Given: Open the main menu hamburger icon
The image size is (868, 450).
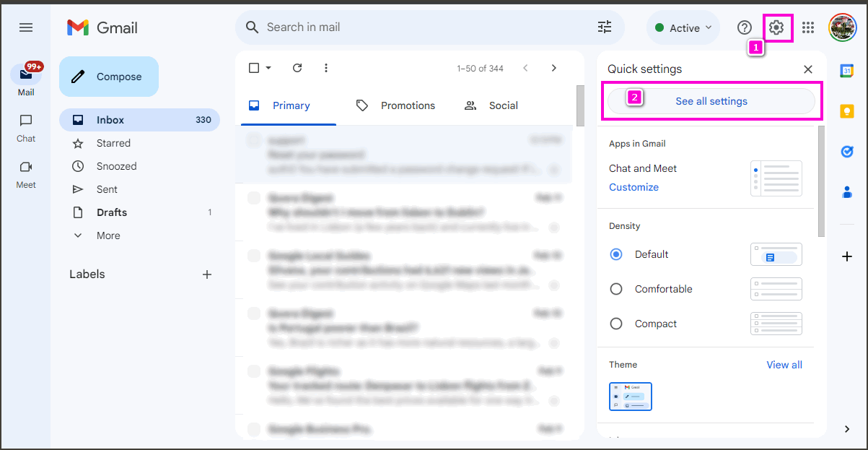Looking at the screenshot, I should tap(26, 27).
